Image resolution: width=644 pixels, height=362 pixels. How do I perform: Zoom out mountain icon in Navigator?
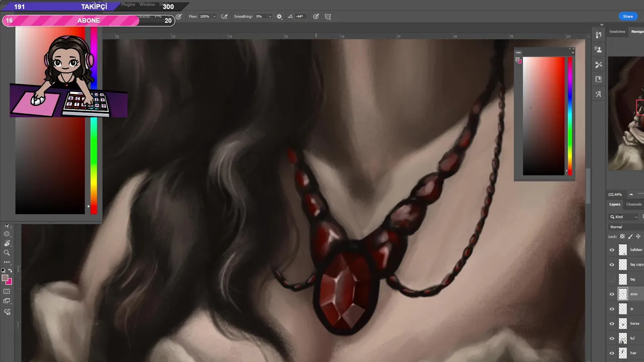[x=631, y=195]
